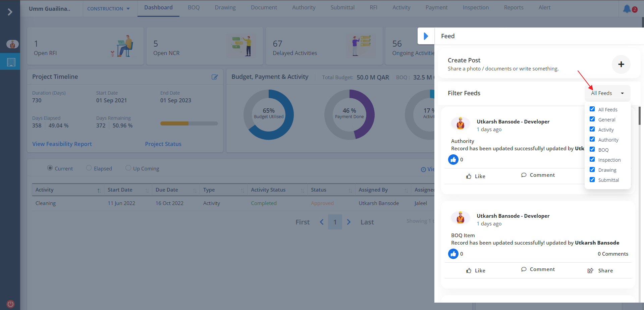Uncheck the General feed checkbox

point(592,119)
